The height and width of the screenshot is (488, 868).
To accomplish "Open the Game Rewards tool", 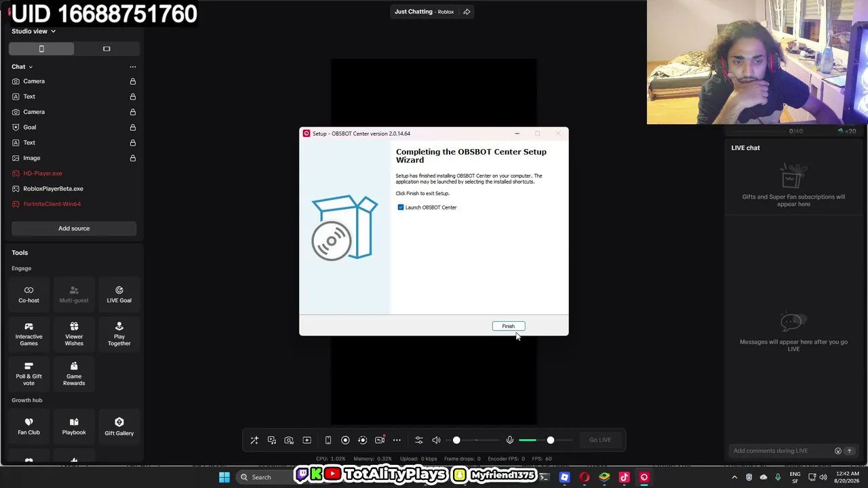I will pyautogui.click(x=74, y=374).
